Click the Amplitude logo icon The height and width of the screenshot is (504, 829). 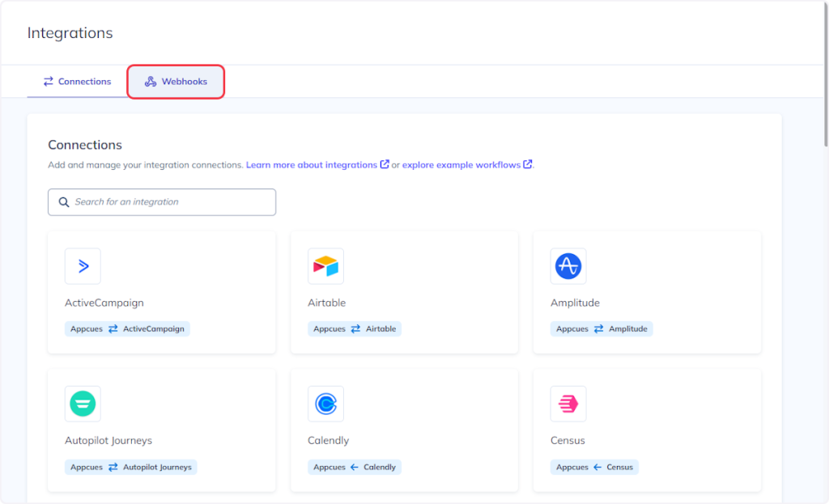pos(568,266)
